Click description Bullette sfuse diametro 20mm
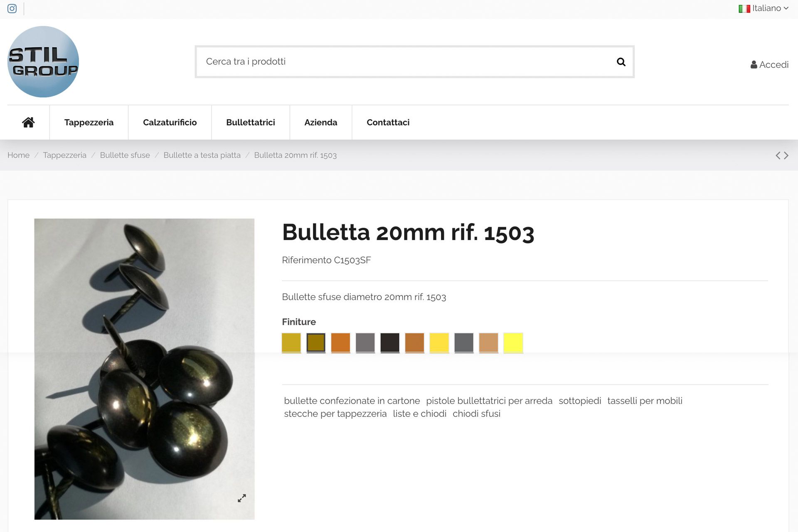The height and width of the screenshot is (532, 798). coord(364,297)
